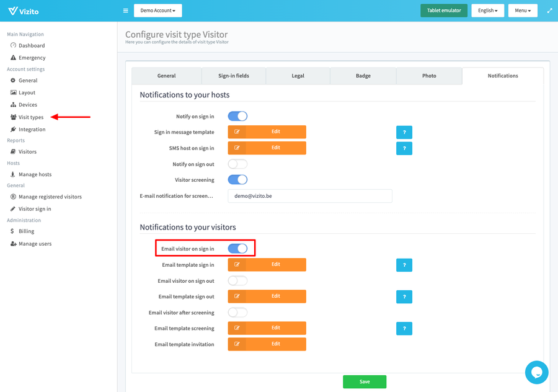Viewport: 558px width, 392px height.
Task: Open Manage hosts in sidebar
Action: tap(35, 174)
